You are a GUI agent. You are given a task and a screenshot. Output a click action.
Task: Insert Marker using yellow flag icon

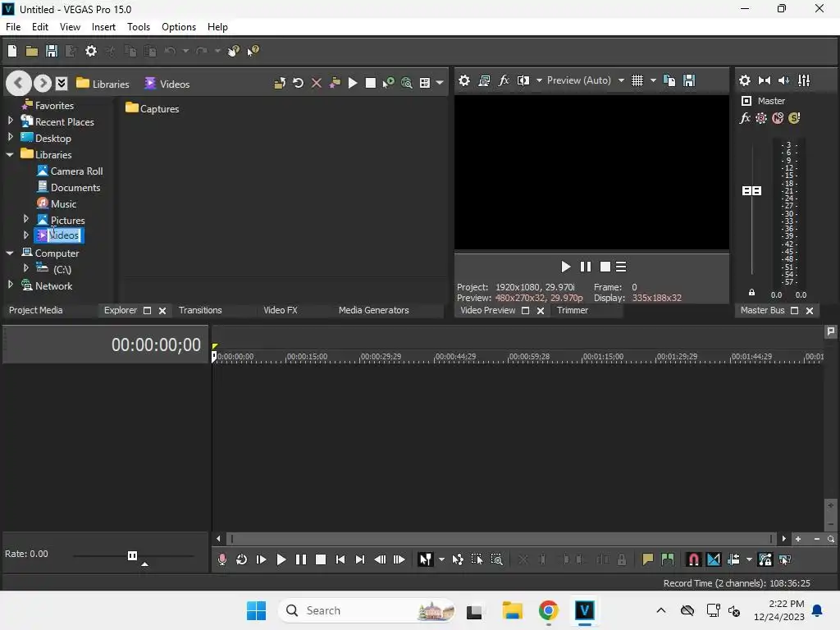648,559
